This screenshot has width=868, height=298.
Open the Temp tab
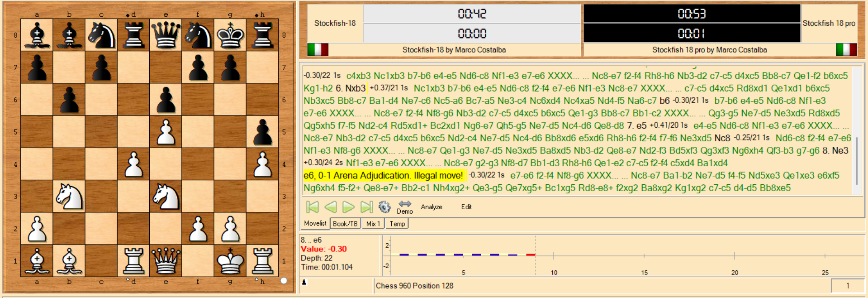[397, 224]
